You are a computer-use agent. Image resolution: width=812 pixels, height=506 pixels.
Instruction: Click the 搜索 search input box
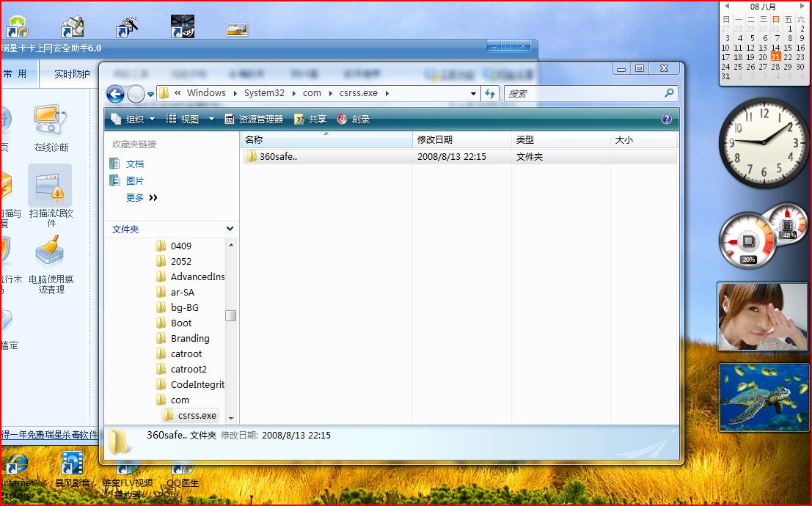[x=583, y=94]
